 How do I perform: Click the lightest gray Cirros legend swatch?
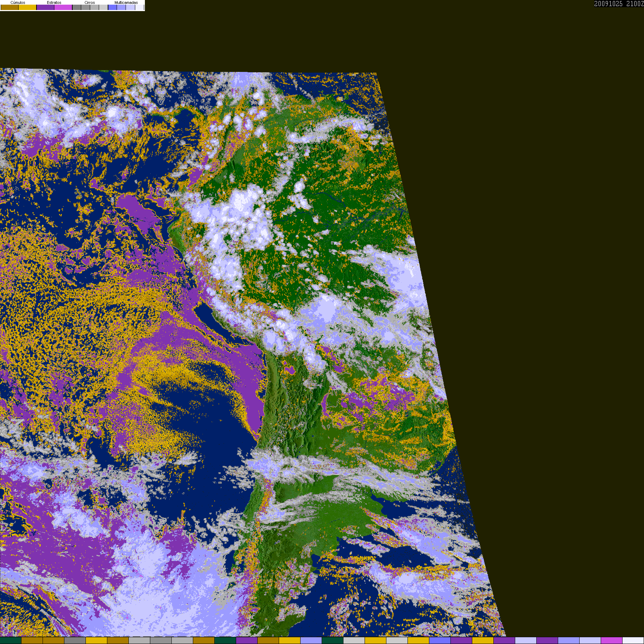coord(103,7)
